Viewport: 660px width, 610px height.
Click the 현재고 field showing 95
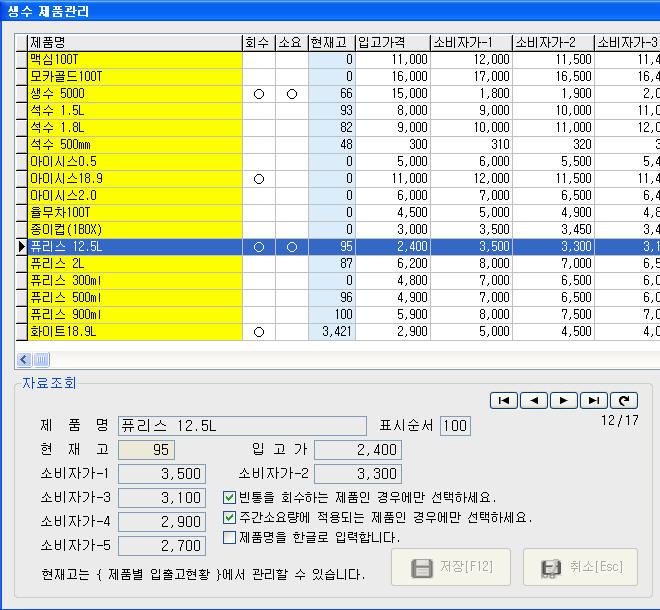(x=146, y=450)
